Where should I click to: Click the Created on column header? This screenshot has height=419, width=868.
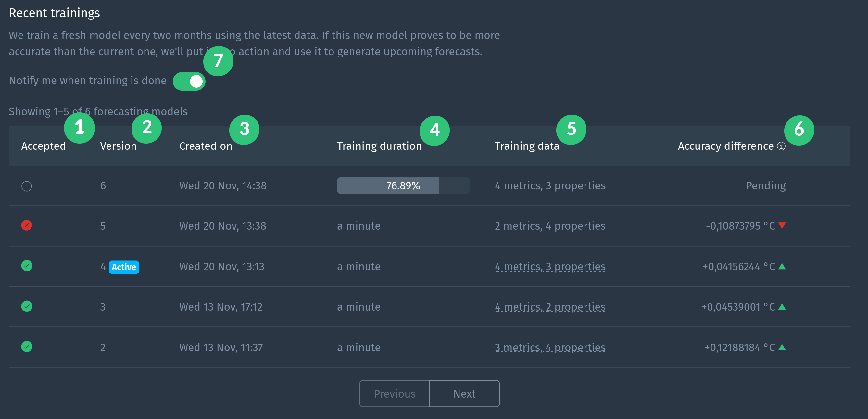tap(206, 146)
